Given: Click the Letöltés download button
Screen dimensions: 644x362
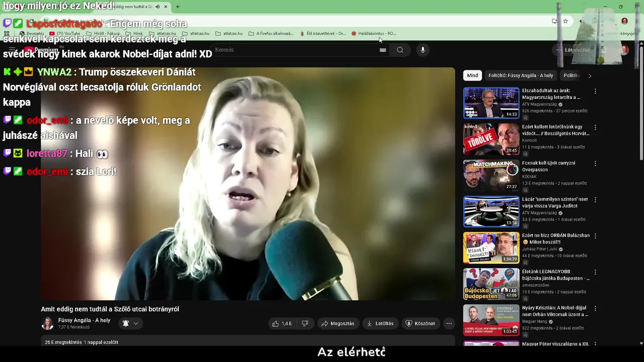Looking at the screenshot, I should [380, 323].
